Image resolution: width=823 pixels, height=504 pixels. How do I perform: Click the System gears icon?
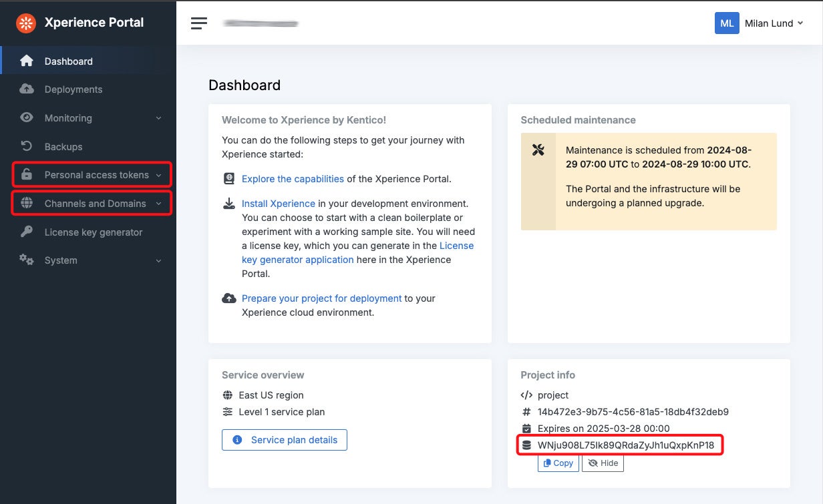(x=27, y=260)
